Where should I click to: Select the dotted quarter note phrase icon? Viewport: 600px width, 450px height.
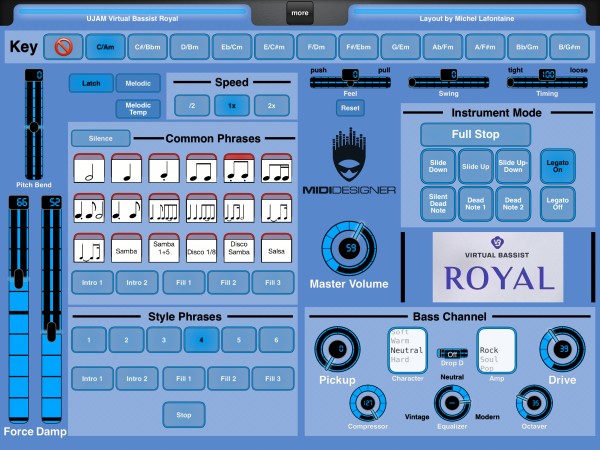click(164, 168)
